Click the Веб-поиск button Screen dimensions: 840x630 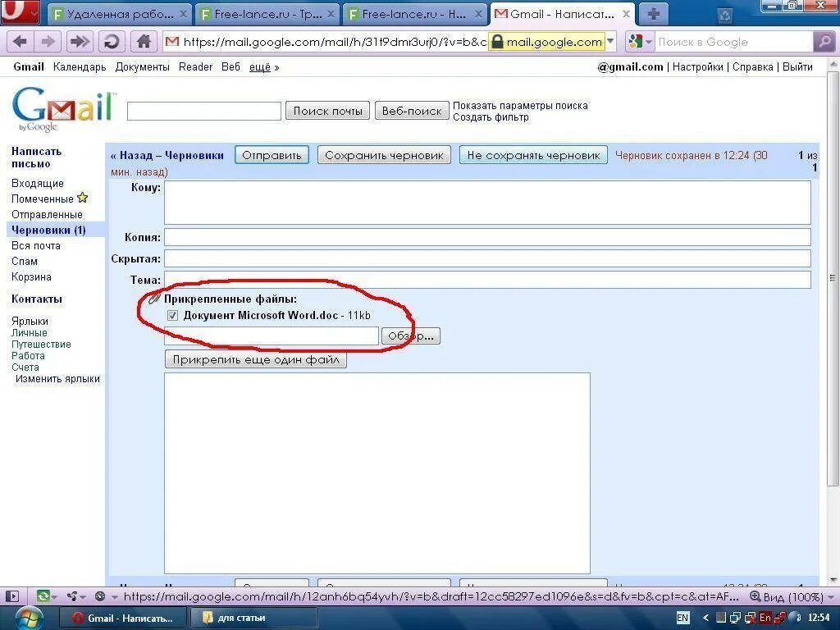pos(412,111)
